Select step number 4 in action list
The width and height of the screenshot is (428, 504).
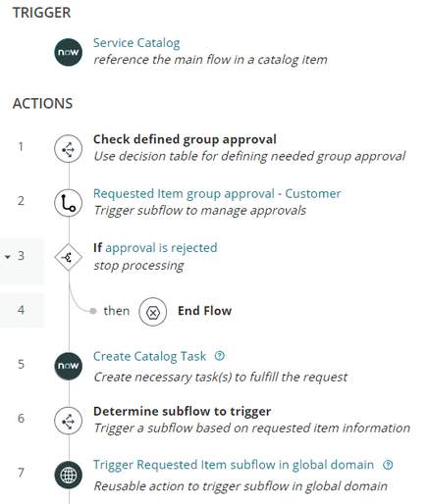pos(21,310)
